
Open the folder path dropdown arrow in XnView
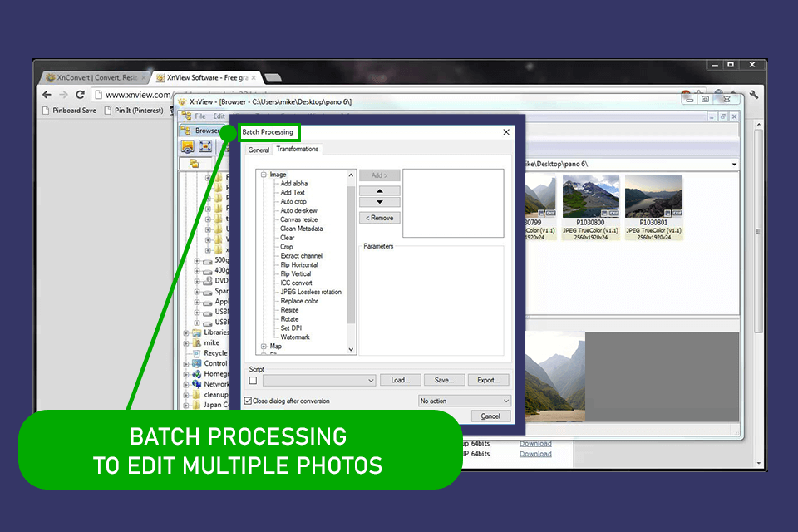click(x=734, y=165)
